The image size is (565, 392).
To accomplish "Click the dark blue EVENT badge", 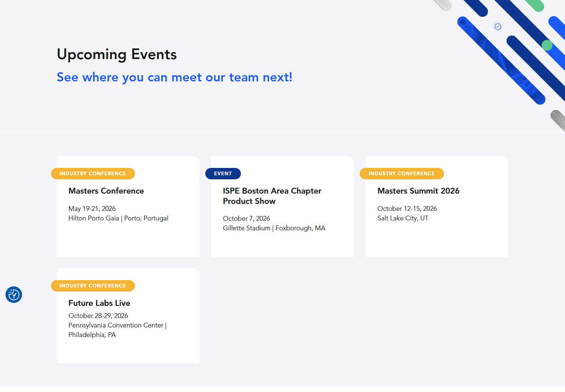I will click(x=223, y=173).
